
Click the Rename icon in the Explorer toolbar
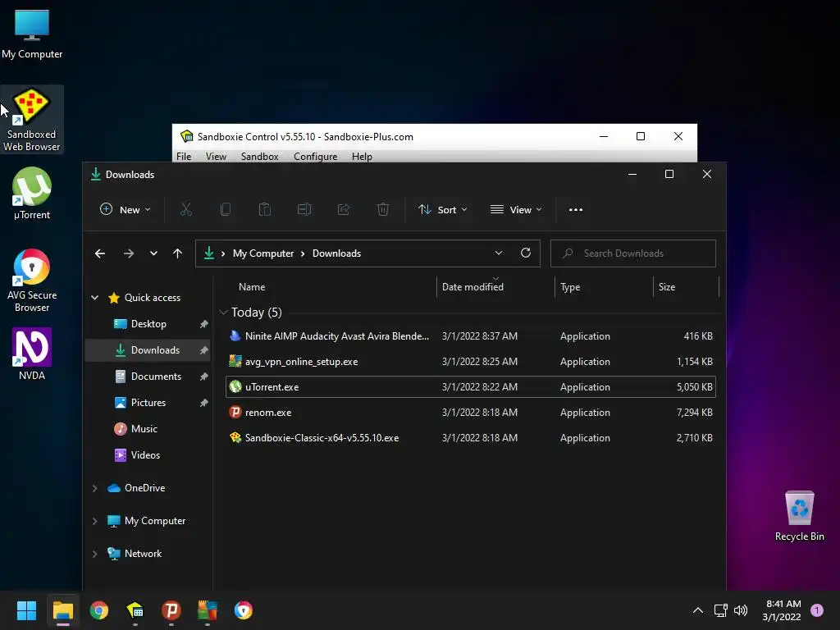tap(304, 209)
